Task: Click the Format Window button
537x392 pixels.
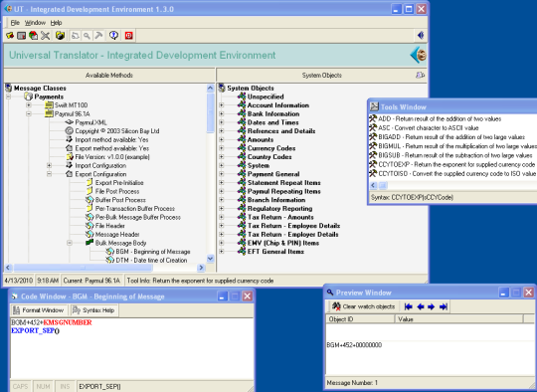Action: (39, 310)
